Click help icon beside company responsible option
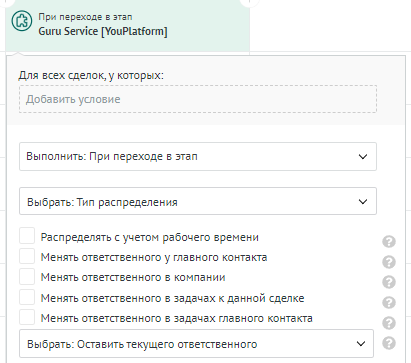411x363 pixels. (389, 282)
